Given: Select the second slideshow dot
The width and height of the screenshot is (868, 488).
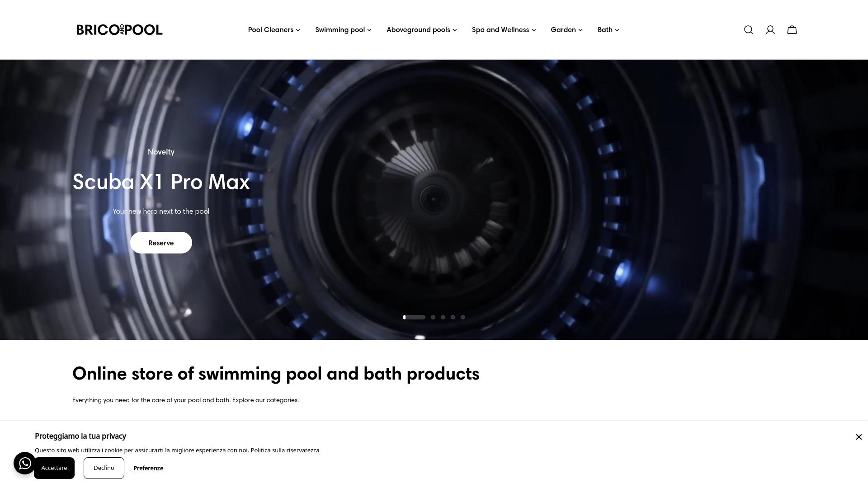Looking at the screenshot, I should [433, 317].
